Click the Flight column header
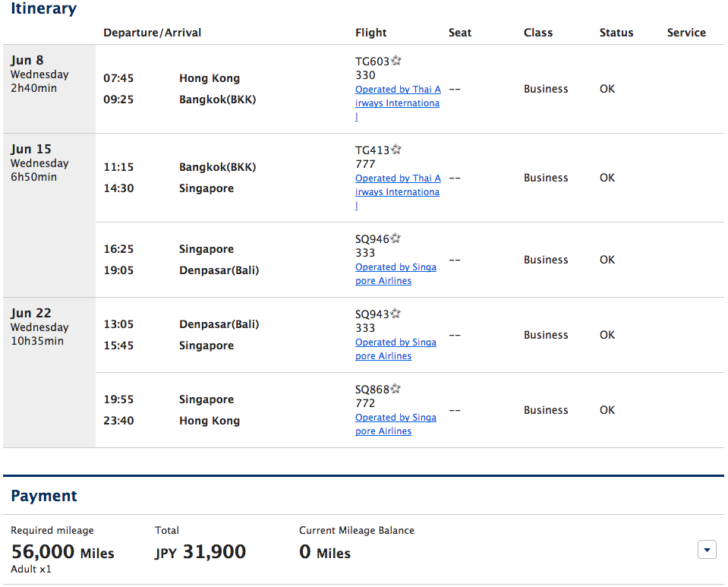This screenshot has height=587, width=728. (370, 33)
